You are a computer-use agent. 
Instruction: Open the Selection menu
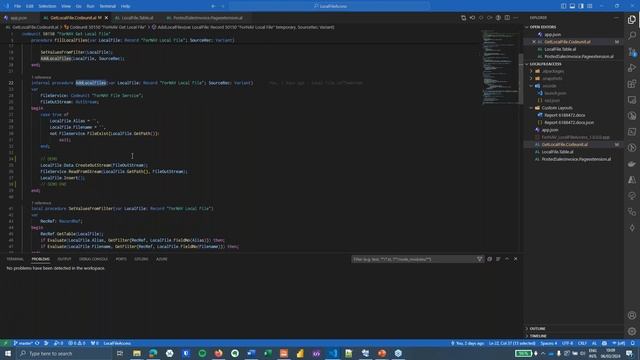click(47, 6)
